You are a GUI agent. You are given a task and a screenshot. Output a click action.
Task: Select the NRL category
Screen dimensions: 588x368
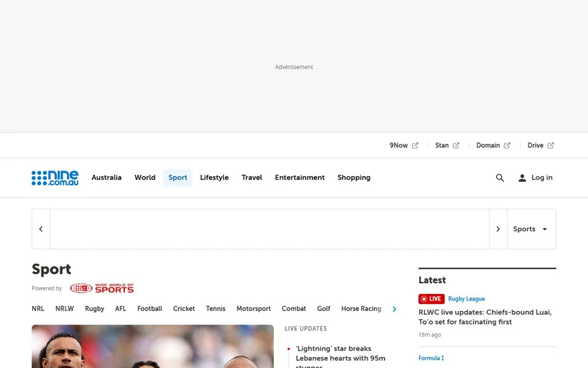pyautogui.click(x=38, y=309)
